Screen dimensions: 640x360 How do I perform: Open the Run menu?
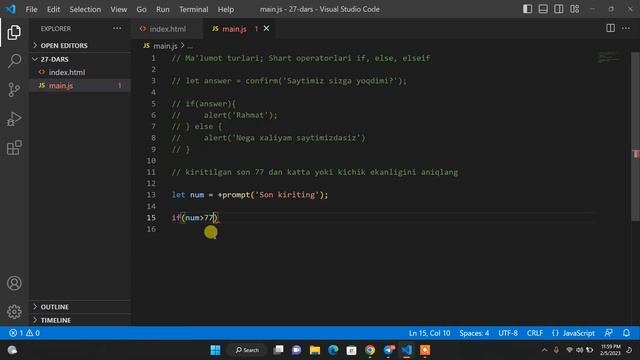[162, 9]
